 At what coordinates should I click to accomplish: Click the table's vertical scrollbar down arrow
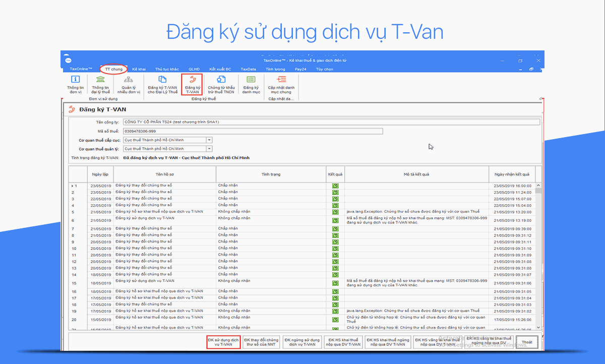(538, 327)
